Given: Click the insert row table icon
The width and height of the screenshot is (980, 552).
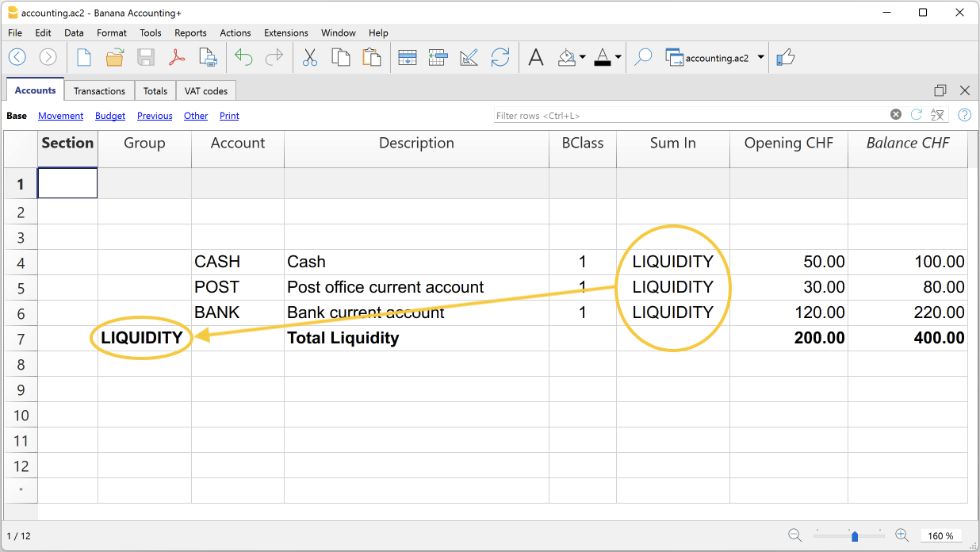Looking at the screenshot, I should (438, 57).
